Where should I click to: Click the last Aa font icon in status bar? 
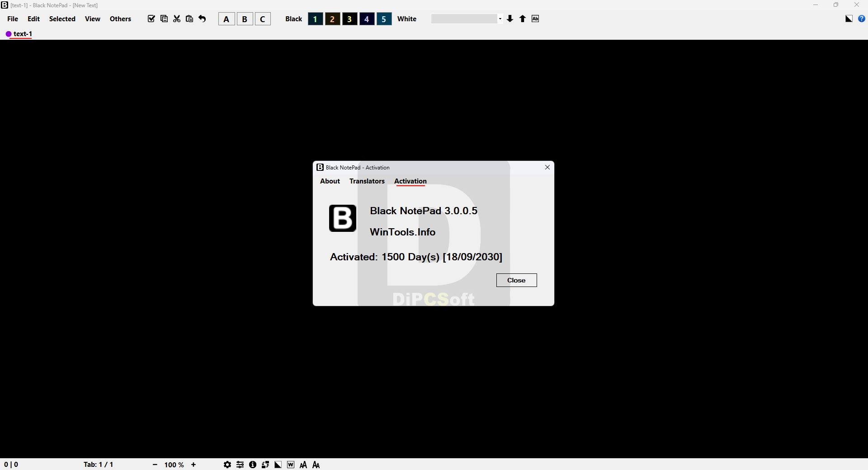point(316,465)
